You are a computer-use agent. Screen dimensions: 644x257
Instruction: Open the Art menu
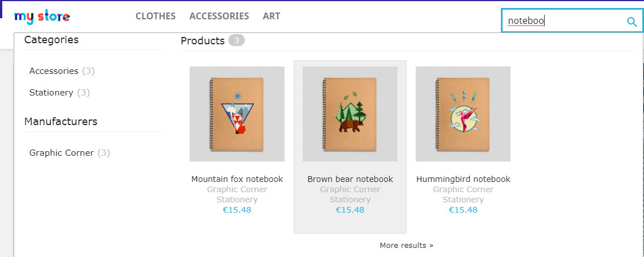[x=271, y=16]
